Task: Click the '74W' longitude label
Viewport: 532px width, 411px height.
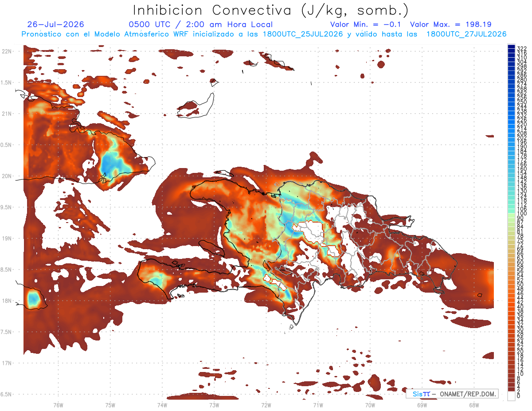Action: [162, 405]
